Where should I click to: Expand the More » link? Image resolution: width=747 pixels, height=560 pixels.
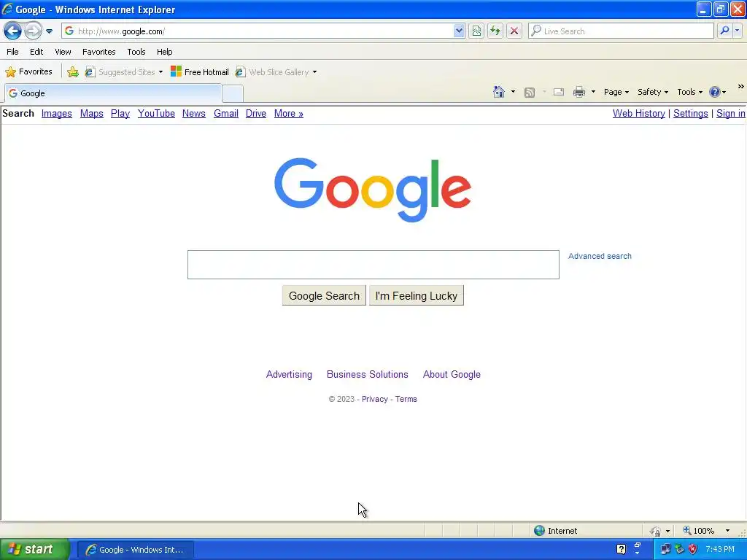[x=289, y=113]
